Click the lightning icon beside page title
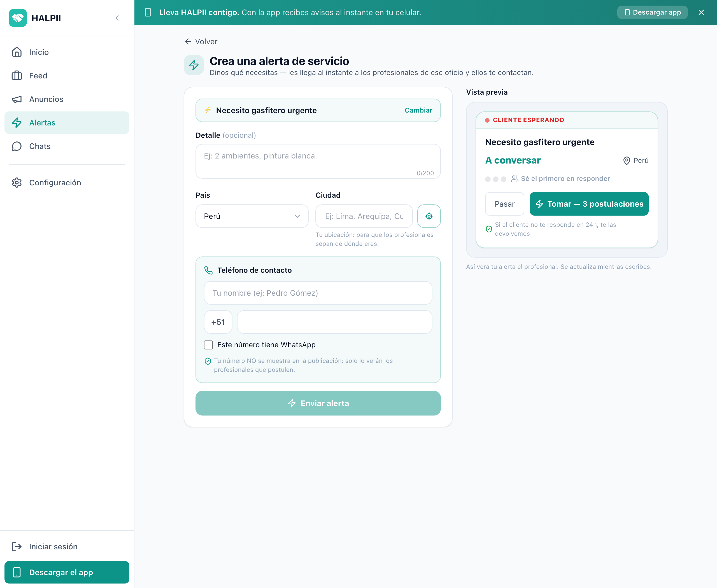The height and width of the screenshot is (588, 717). 194,65
